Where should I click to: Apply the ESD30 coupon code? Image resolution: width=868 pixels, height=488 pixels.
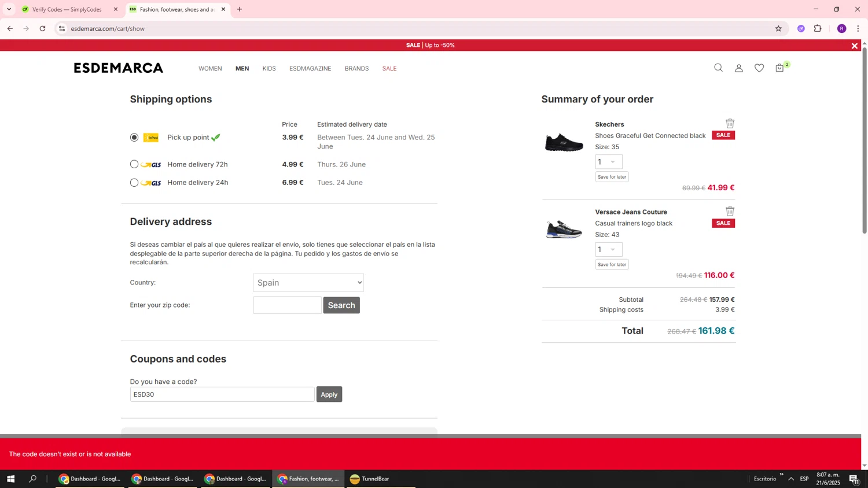point(329,394)
